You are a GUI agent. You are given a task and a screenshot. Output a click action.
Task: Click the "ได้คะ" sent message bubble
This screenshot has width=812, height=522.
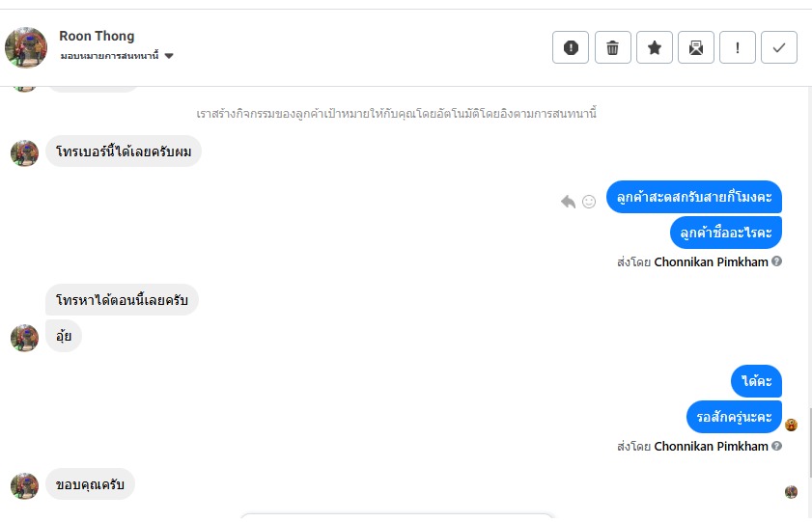[x=756, y=382]
